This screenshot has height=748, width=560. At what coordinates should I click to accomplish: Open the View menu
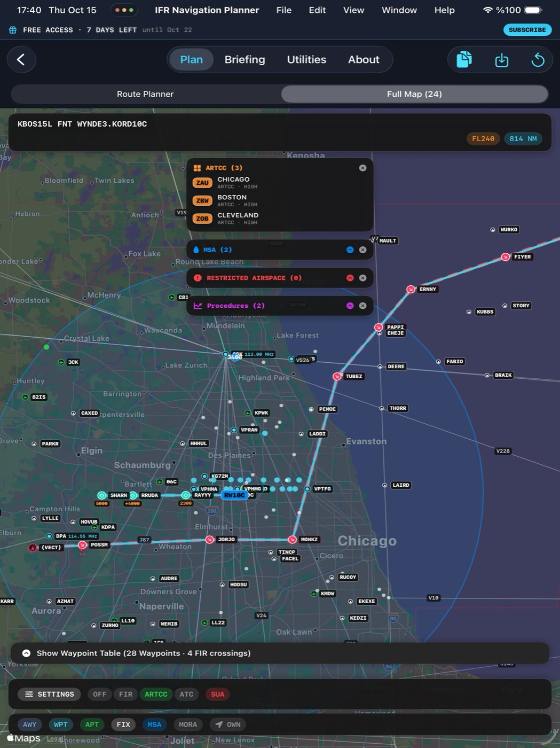pyautogui.click(x=353, y=10)
